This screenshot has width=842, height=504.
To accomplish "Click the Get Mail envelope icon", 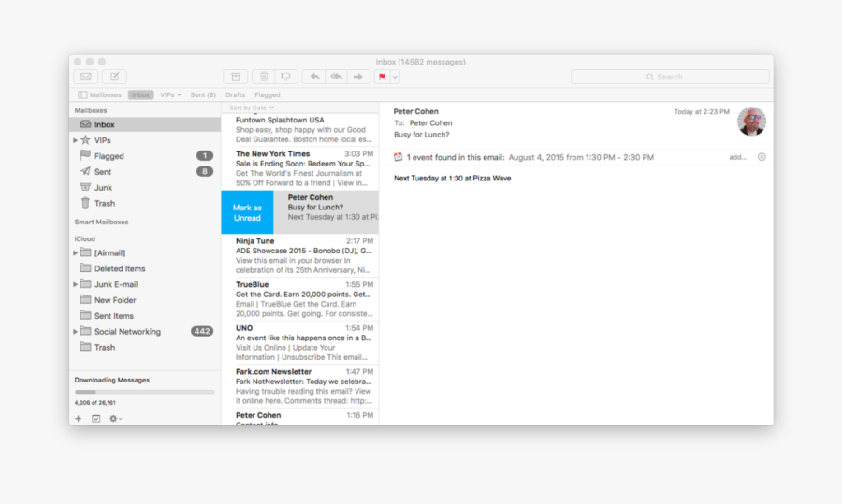I will [x=86, y=77].
